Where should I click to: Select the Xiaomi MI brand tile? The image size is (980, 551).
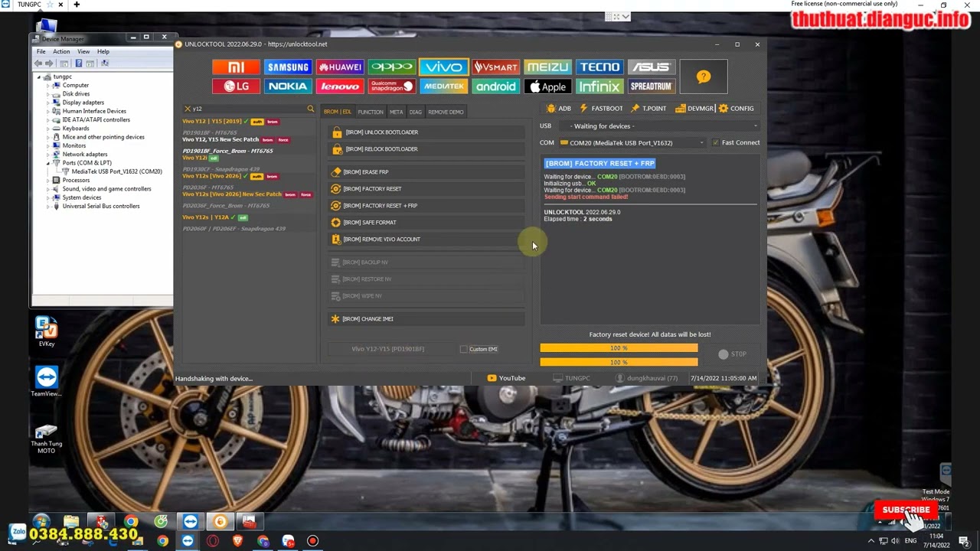[236, 67]
